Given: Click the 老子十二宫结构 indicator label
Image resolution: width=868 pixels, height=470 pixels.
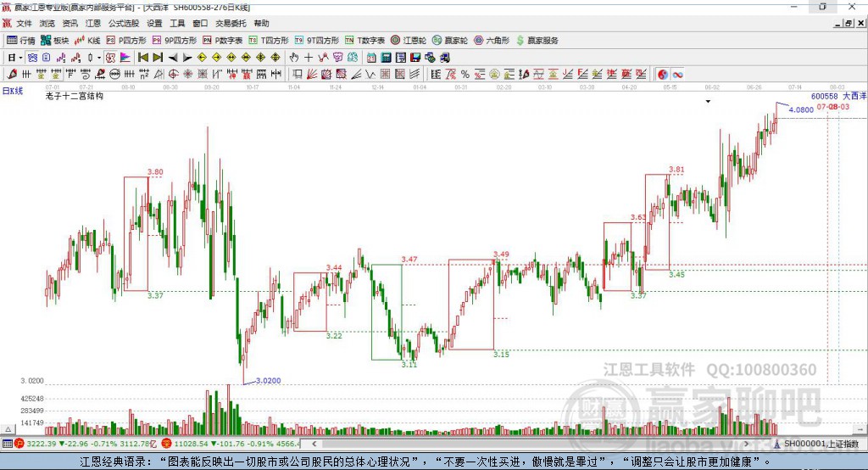Looking at the screenshot, I should [x=75, y=96].
